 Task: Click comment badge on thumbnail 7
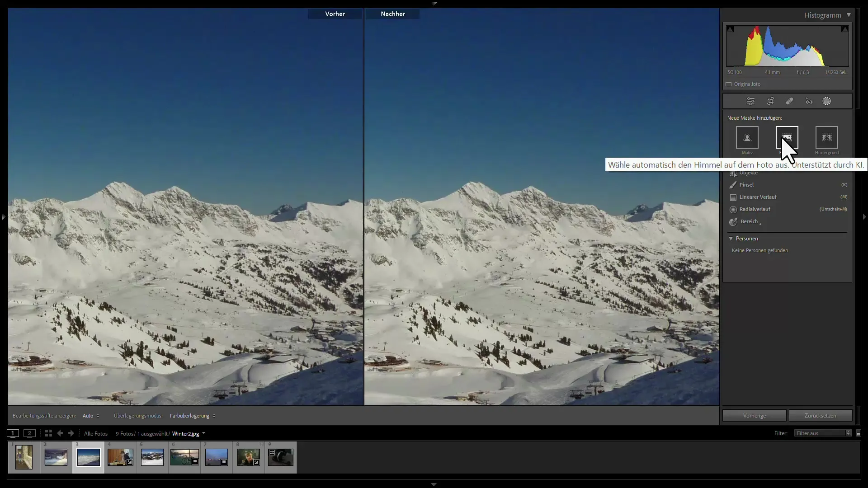point(224,462)
